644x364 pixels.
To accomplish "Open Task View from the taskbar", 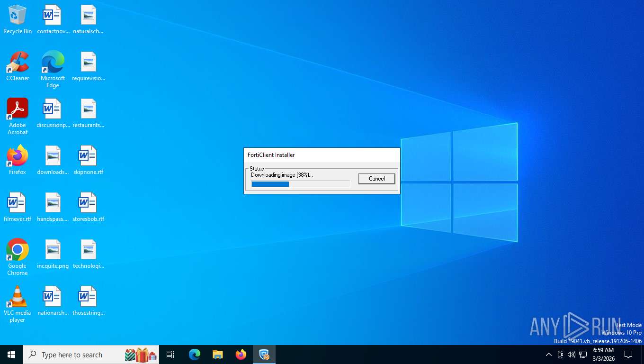I will pyautogui.click(x=170, y=355).
